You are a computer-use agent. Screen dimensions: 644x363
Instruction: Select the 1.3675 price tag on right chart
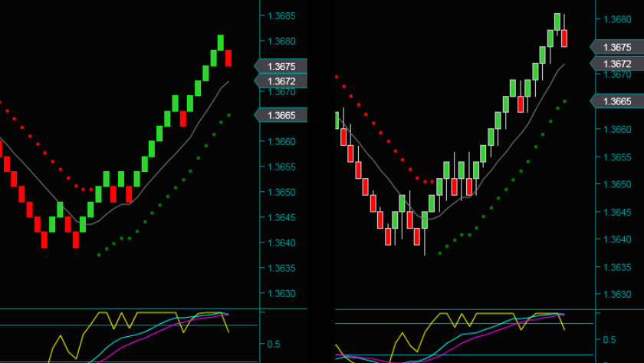tap(617, 48)
